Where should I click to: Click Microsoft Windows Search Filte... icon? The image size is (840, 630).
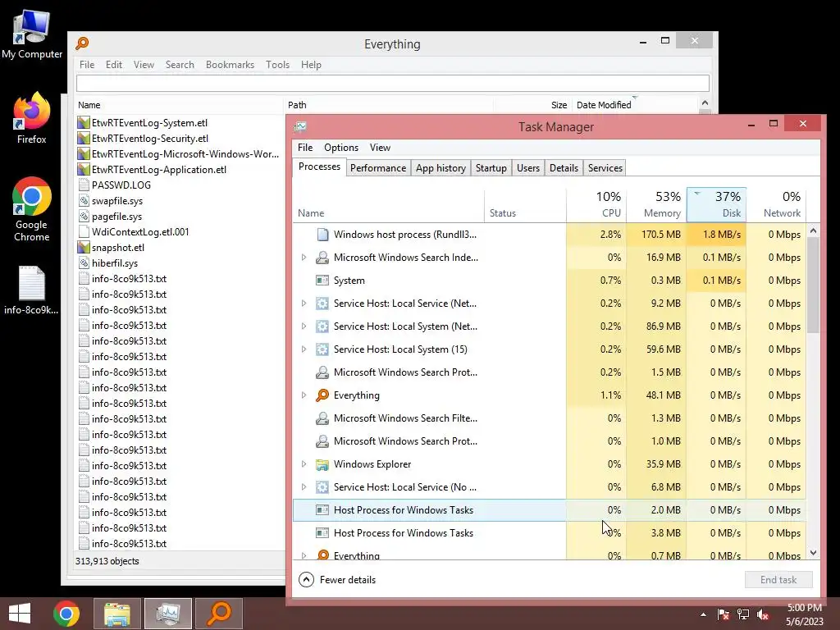pos(322,418)
